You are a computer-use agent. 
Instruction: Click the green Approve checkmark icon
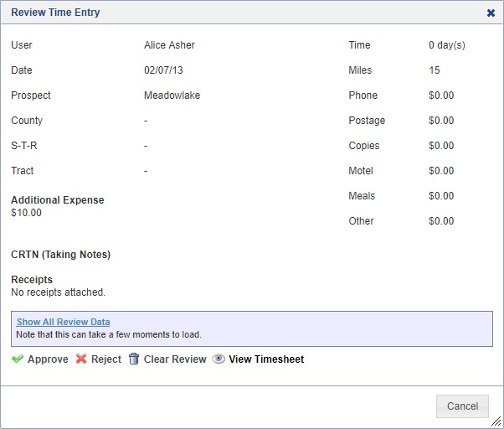point(18,359)
